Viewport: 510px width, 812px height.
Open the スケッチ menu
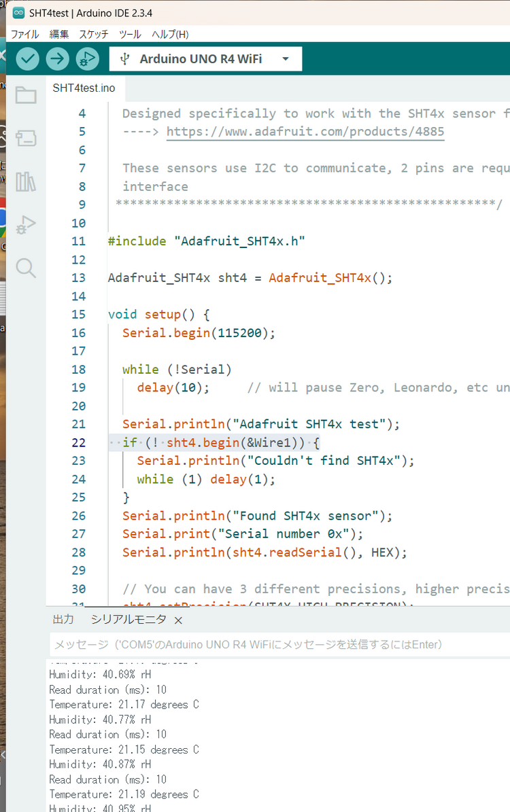point(94,34)
